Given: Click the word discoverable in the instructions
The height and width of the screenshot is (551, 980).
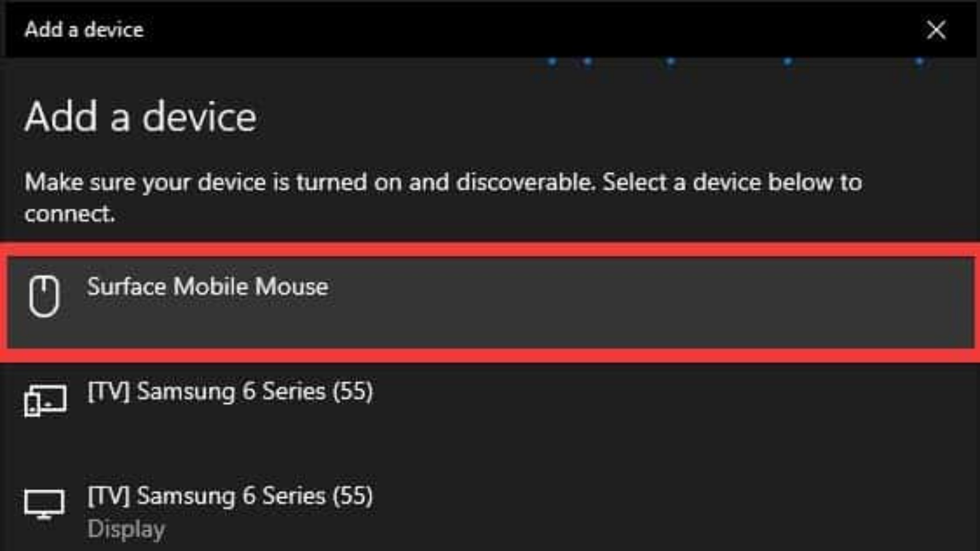Looking at the screenshot, I should (524, 182).
